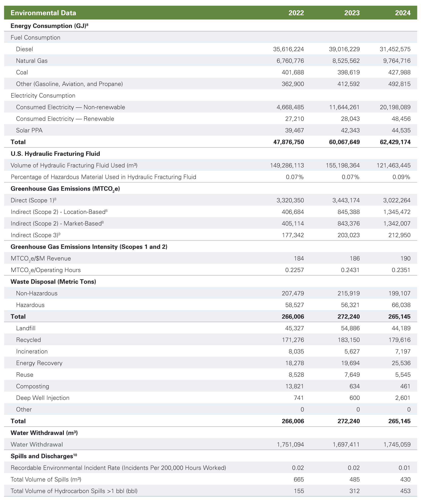Select Location-Based 2024 value 1,345,472
This screenshot has height=504, width=421.
[397, 212]
